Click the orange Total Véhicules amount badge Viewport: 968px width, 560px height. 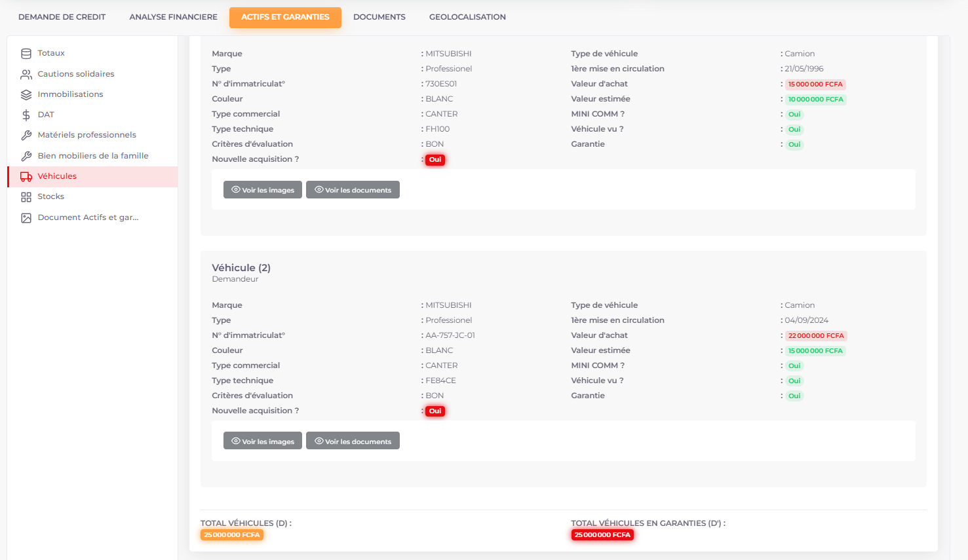[x=232, y=535]
